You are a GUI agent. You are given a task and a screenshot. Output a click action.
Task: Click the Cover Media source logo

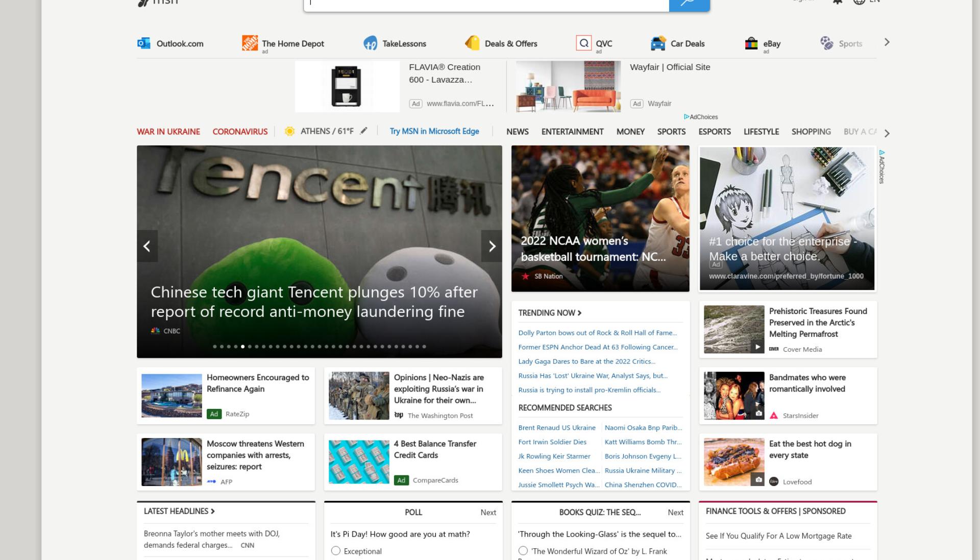click(774, 349)
